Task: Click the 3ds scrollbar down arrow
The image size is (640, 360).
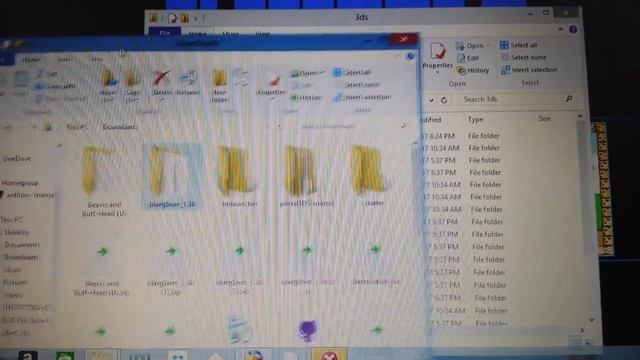Action: pyautogui.click(x=591, y=320)
